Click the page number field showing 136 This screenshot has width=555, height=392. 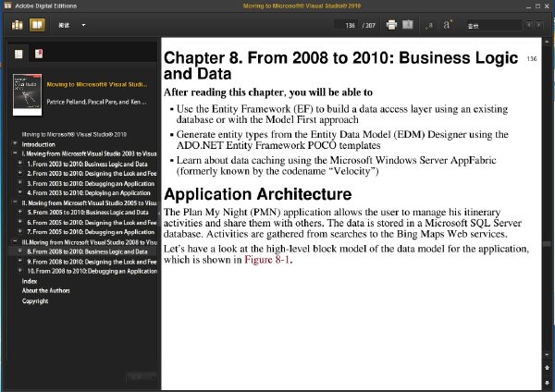(x=345, y=25)
